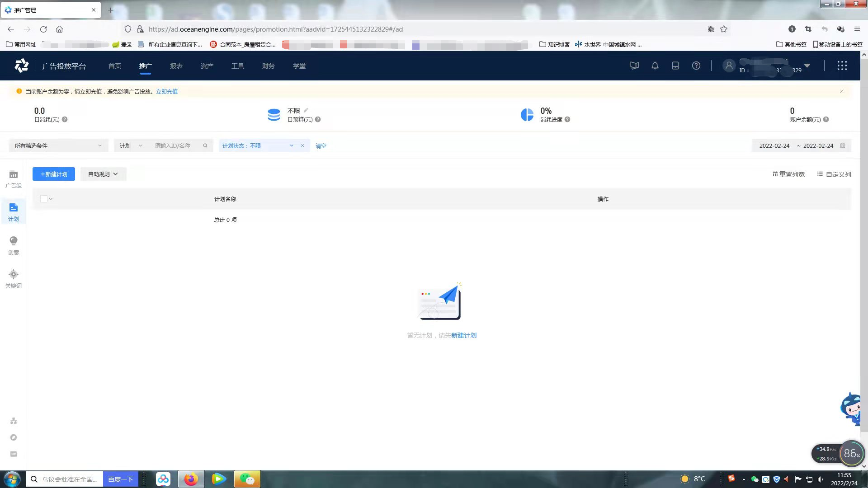Open WeChat from the taskbar
This screenshot has width=868, height=488.
247,479
